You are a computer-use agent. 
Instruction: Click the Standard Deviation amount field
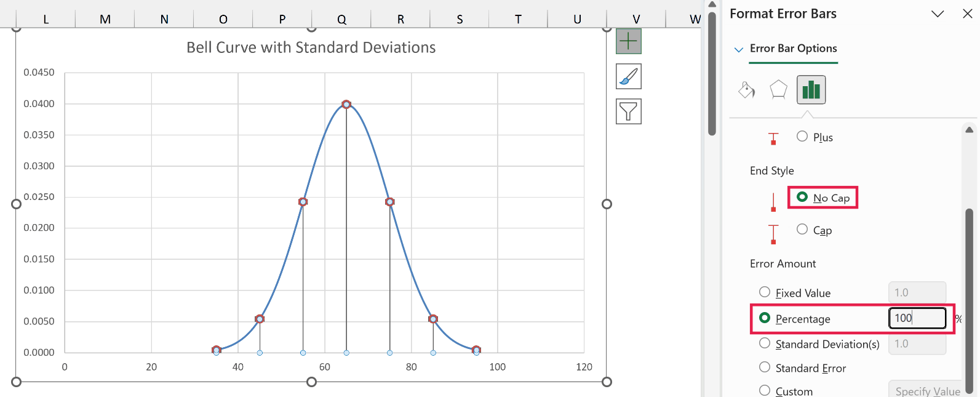[x=917, y=343]
